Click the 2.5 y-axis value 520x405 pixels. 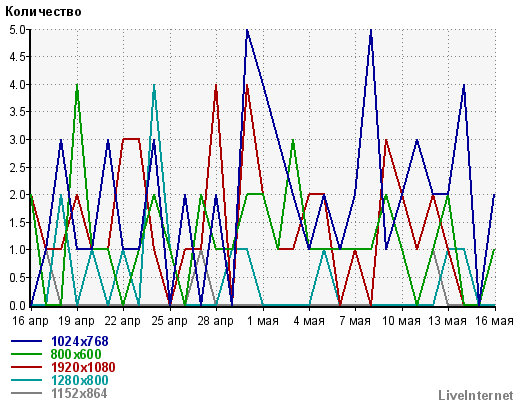[17, 167]
